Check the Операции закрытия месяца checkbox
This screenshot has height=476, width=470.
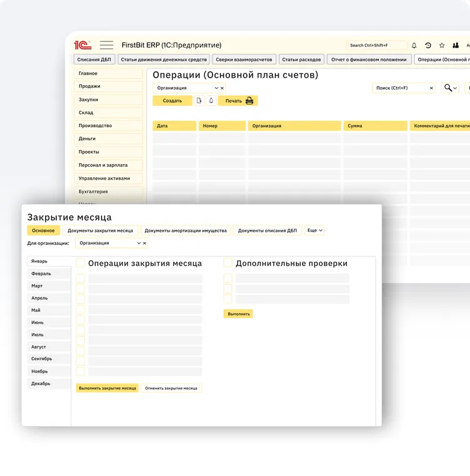(x=80, y=263)
